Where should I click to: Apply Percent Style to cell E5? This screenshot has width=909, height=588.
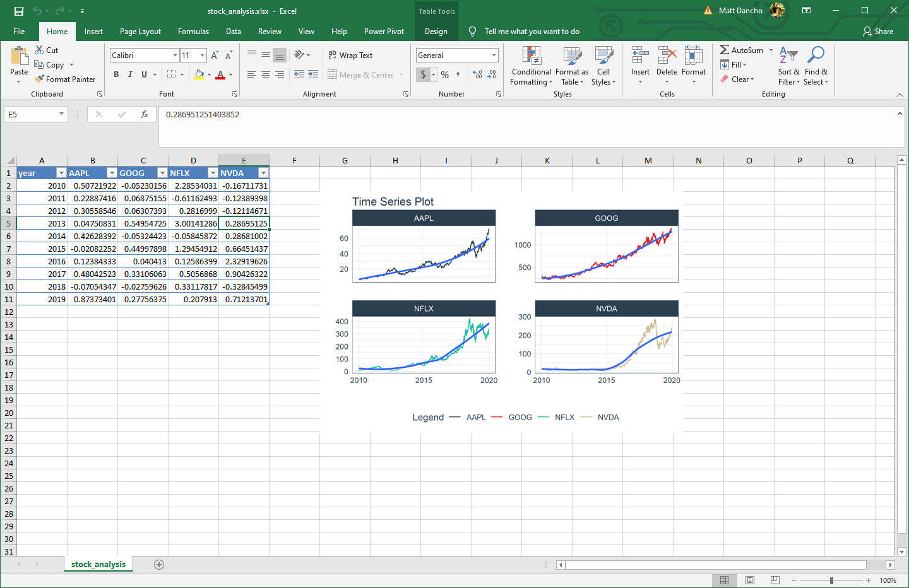445,74
